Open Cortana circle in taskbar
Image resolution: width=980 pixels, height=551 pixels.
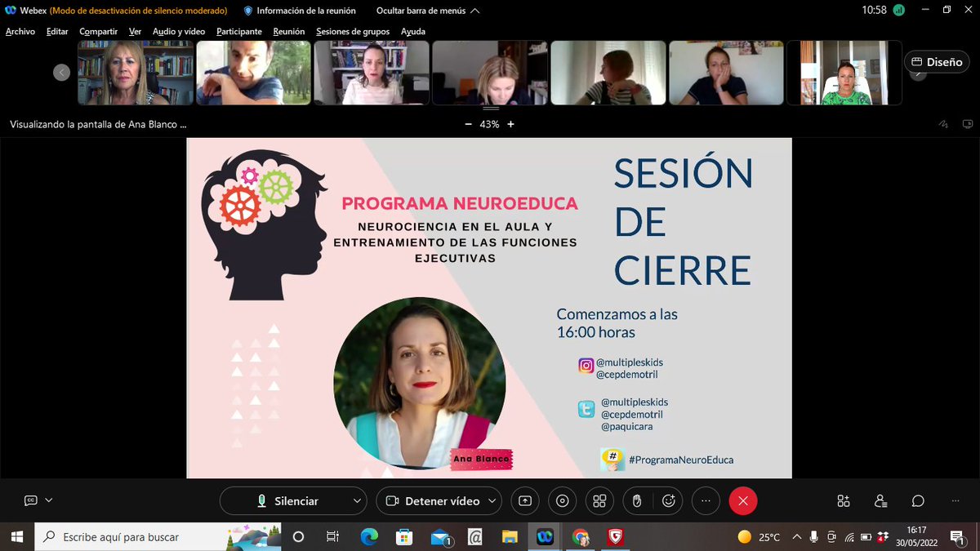pos(298,536)
